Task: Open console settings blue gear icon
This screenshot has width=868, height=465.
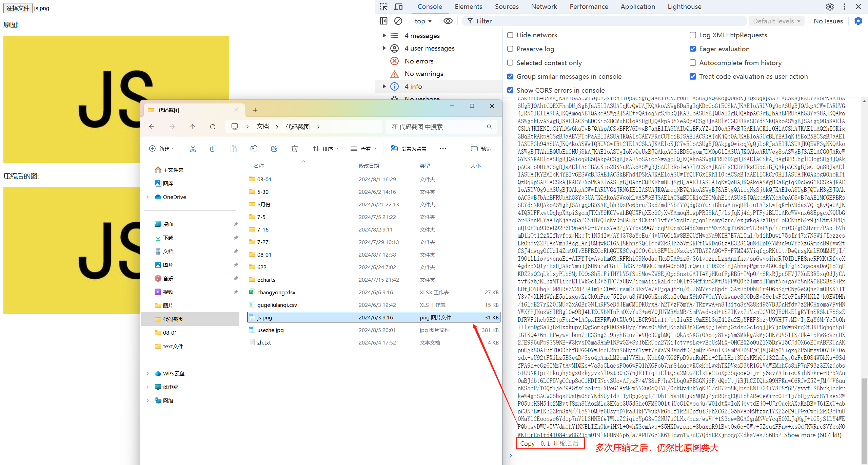Action: [858, 21]
